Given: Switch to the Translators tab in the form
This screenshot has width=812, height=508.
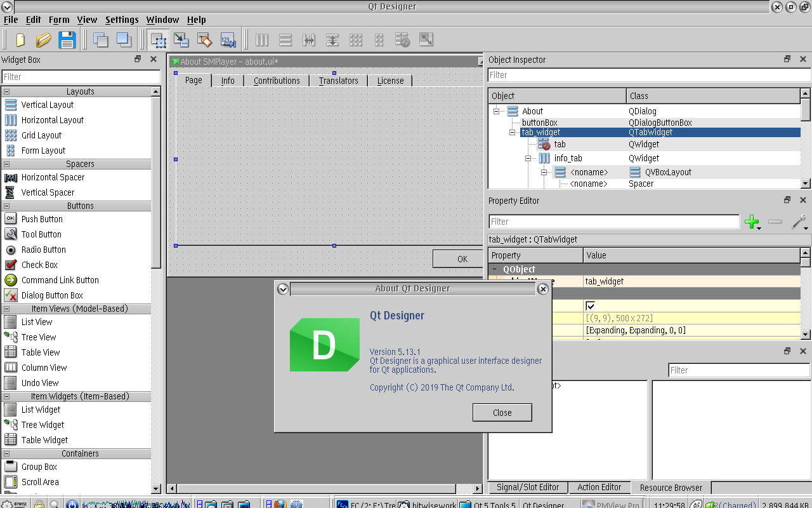Looking at the screenshot, I should tap(338, 81).
